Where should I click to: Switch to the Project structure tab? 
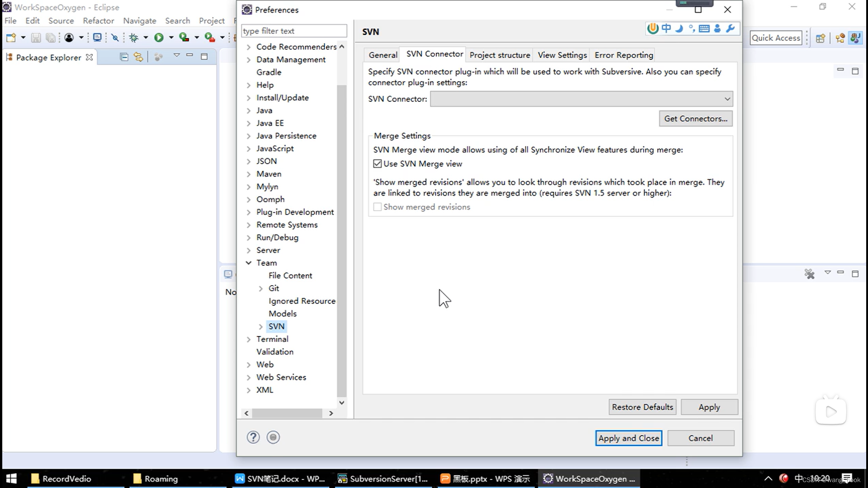[500, 55]
